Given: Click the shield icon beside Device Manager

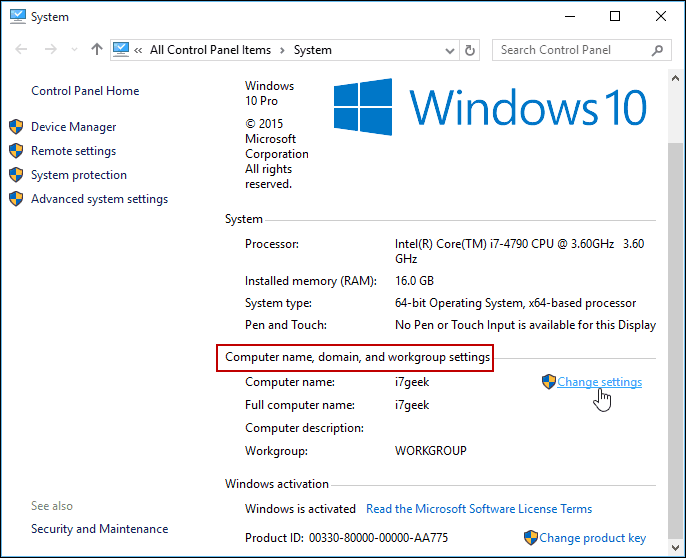Looking at the screenshot, I should (x=16, y=126).
